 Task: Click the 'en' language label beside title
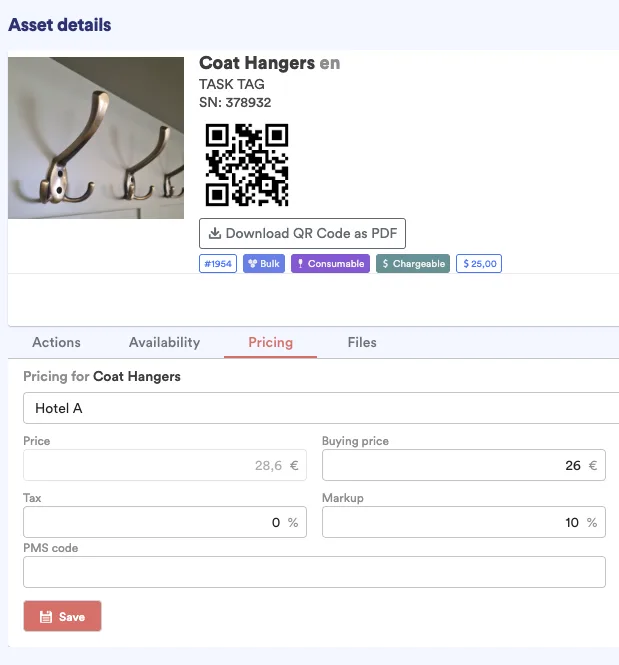point(330,64)
